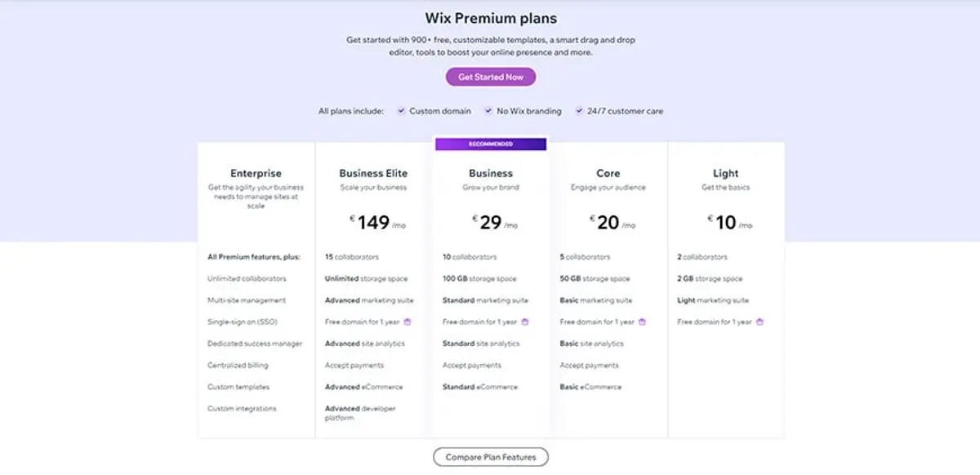
Task: Select the Business plan column header
Action: click(x=490, y=173)
